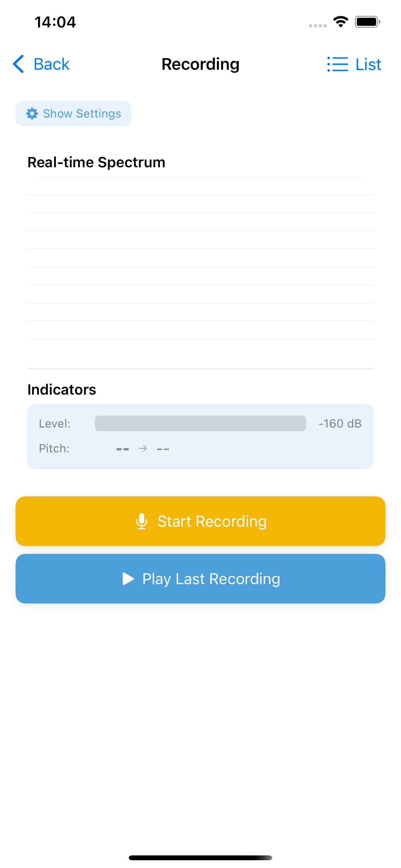The width and height of the screenshot is (401, 868).
Task: Tap the list icon in the top right corner
Action: [x=338, y=64]
